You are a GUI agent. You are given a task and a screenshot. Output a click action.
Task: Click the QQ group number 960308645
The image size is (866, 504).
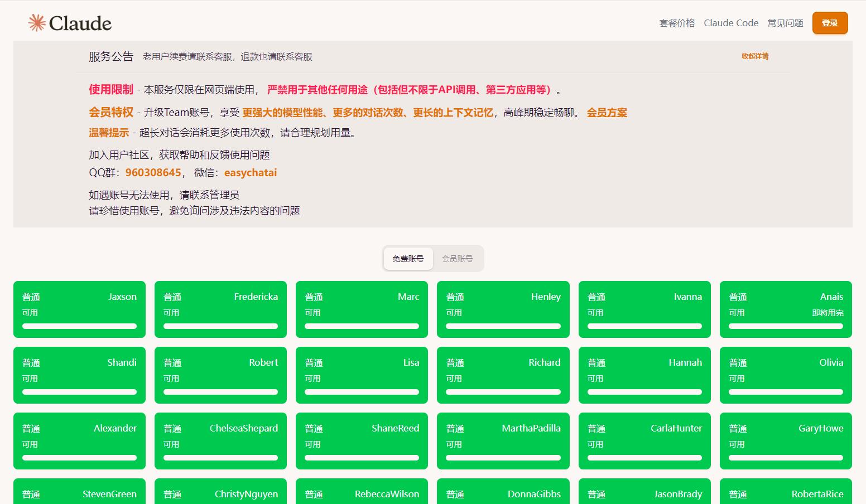(152, 173)
